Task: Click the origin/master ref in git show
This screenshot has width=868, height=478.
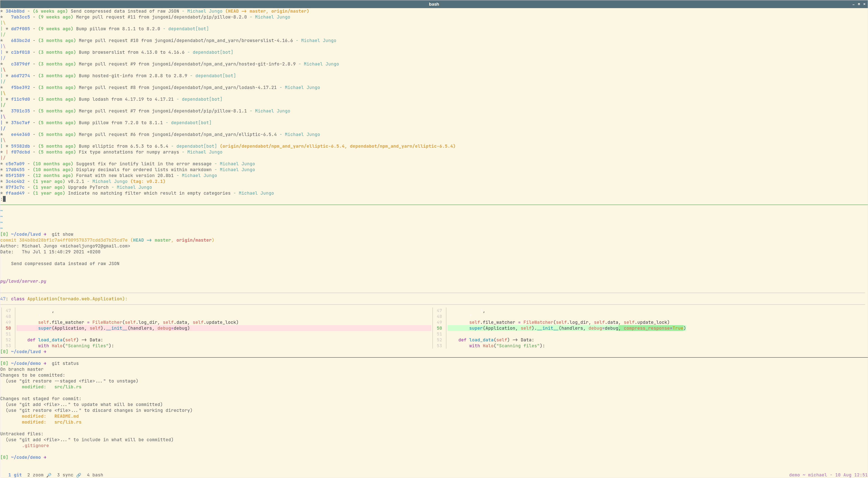Action: click(194, 240)
